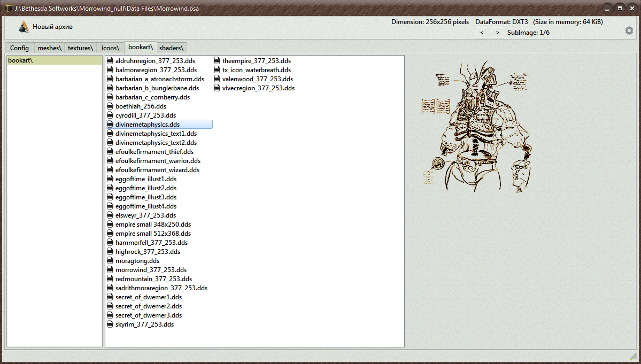Select secret_of_dwemer2.dds file
641x364 pixels.
[149, 306]
